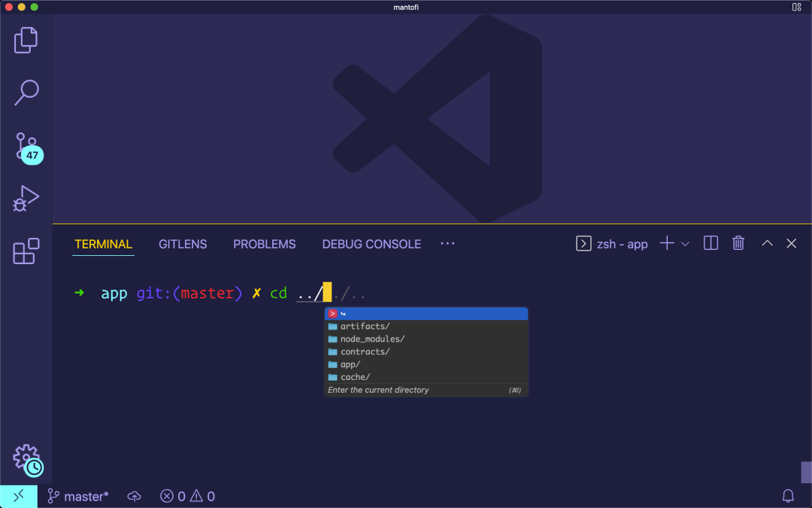812x508 pixels.
Task: Open the Run and Debug view
Action: click(26, 199)
